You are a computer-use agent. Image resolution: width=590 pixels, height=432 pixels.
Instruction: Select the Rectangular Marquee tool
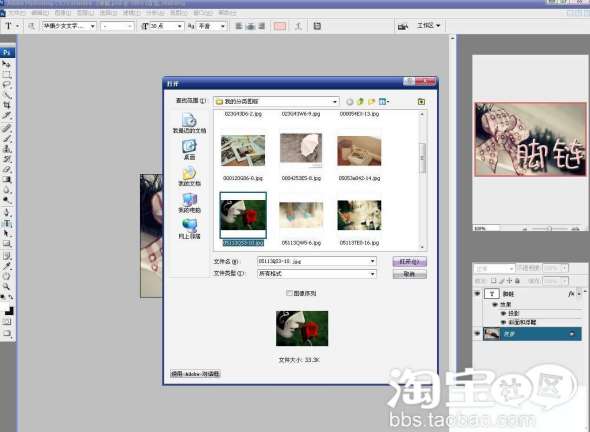[x=6, y=74]
